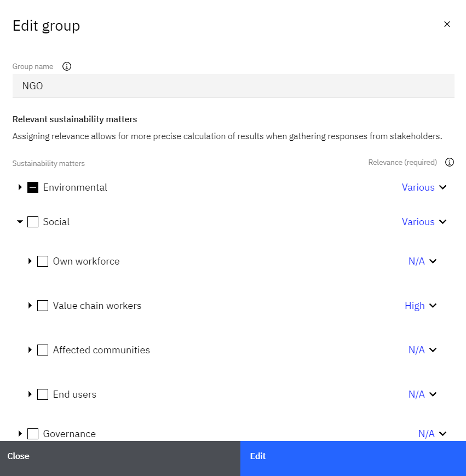466x476 pixels.
Task: Expand the End users node
Action: point(30,394)
